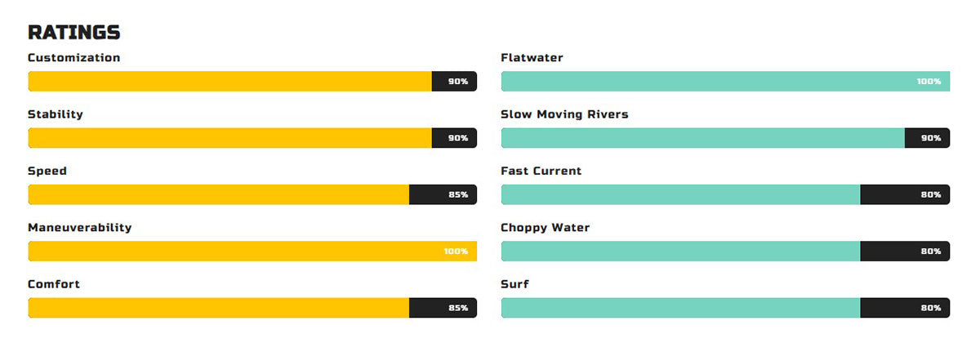Click the Maneuverability 100% bar
The width and height of the screenshot is (980, 343).
252,252
